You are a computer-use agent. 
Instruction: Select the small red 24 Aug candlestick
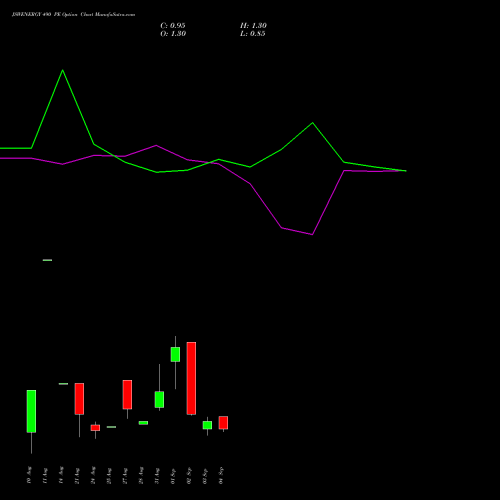pos(95,428)
